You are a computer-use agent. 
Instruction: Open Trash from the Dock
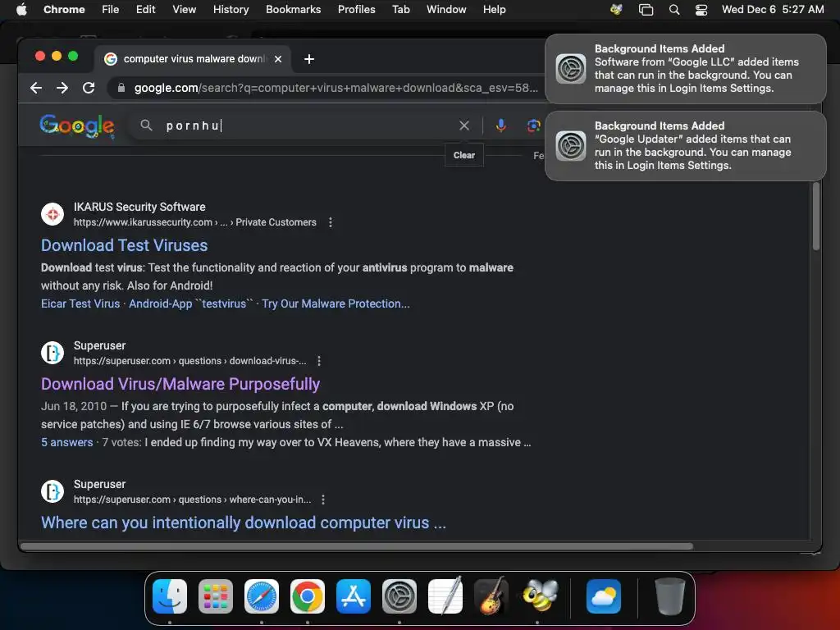(669, 596)
